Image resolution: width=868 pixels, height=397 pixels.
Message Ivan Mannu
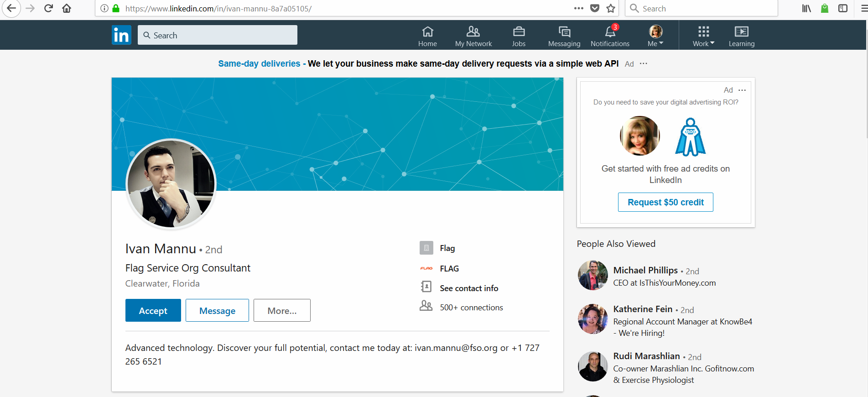click(217, 310)
